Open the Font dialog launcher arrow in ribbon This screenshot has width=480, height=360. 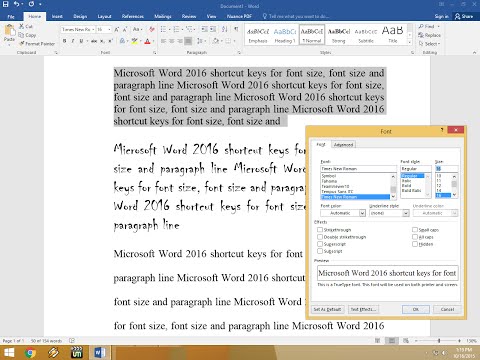tap(154, 53)
